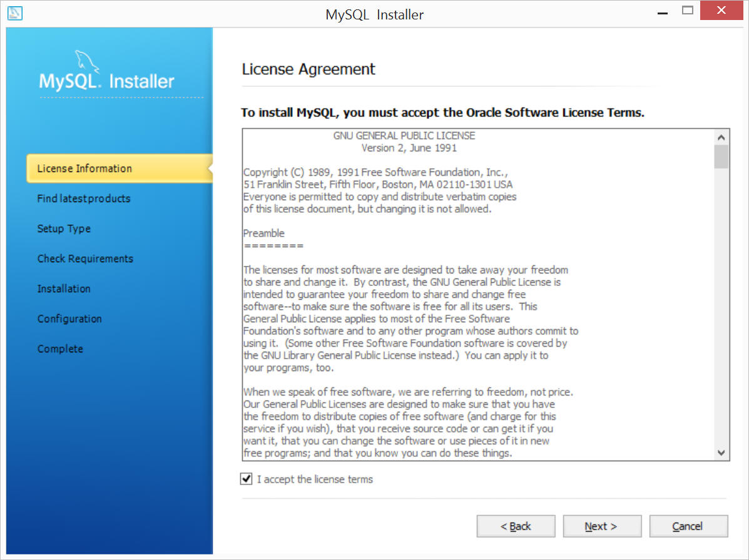Click the 'I accept the license terms' label

pyautogui.click(x=315, y=479)
